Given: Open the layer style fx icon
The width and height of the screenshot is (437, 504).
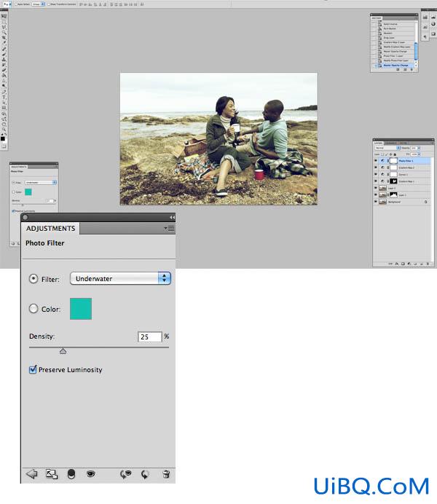Looking at the screenshot, I should tap(396, 264).
